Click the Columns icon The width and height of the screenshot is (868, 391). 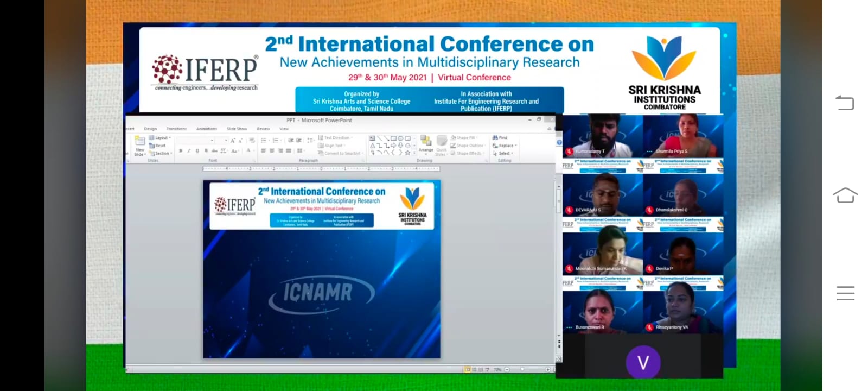tap(301, 150)
